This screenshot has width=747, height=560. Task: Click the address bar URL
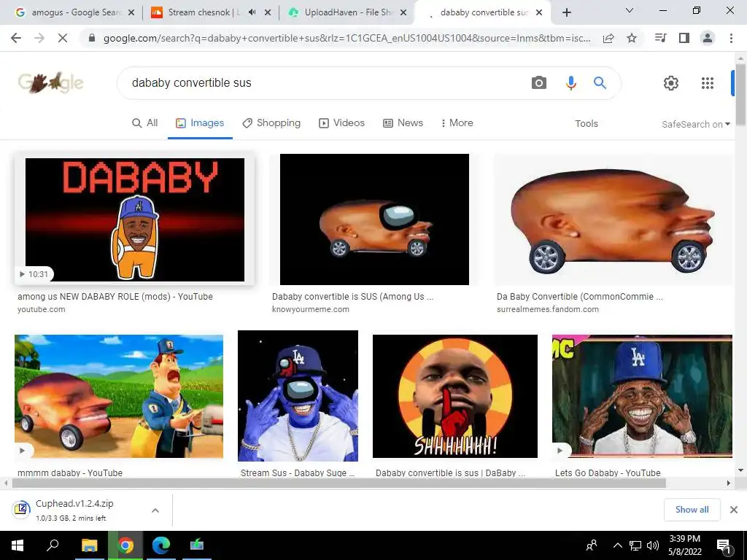pyautogui.click(x=347, y=38)
